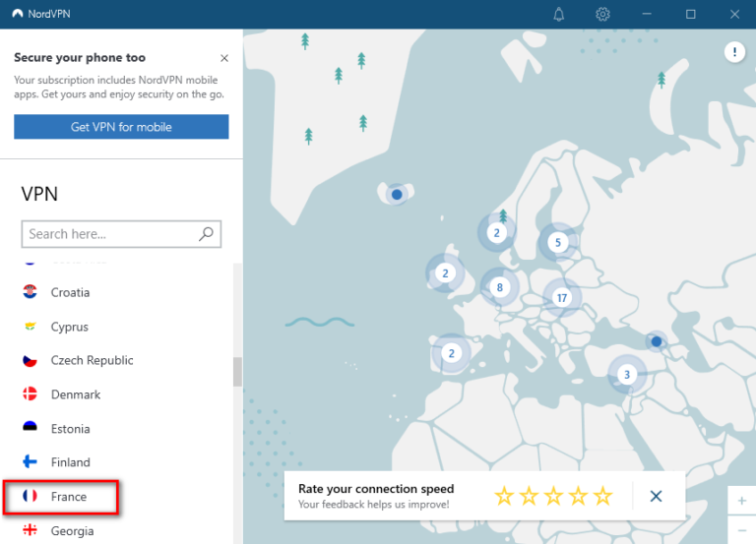Click the map cluster marker showing 17
The image size is (756, 544).
click(x=562, y=297)
